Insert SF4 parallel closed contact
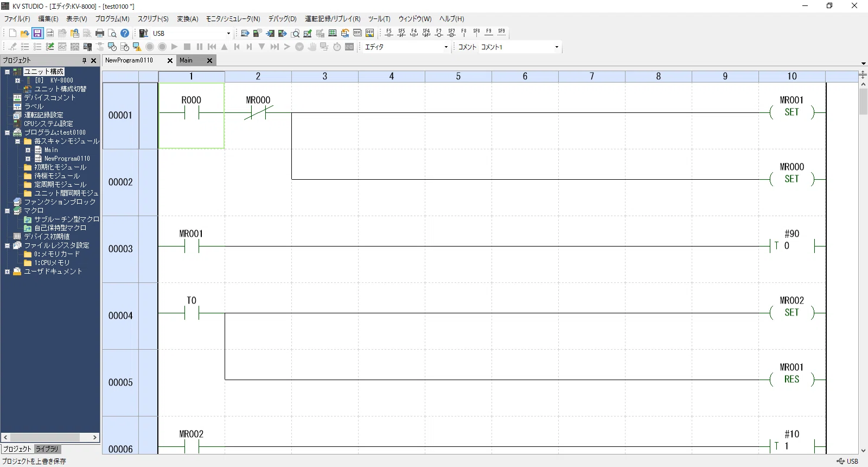Viewport: 868px width, 467px height. (x=426, y=33)
